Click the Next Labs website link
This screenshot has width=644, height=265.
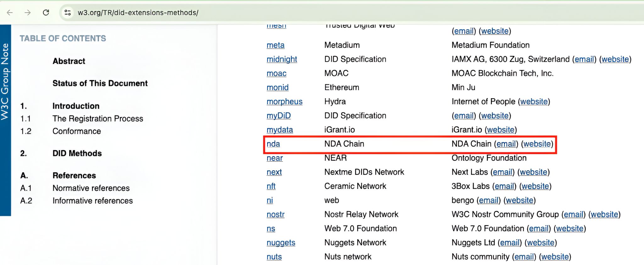tap(534, 172)
